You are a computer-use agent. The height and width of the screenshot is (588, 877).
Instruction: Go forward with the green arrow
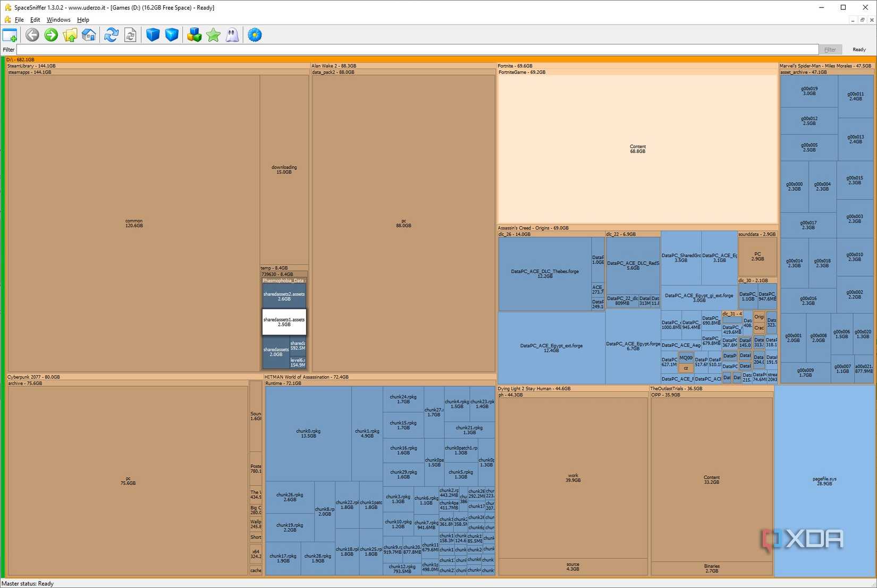[51, 35]
